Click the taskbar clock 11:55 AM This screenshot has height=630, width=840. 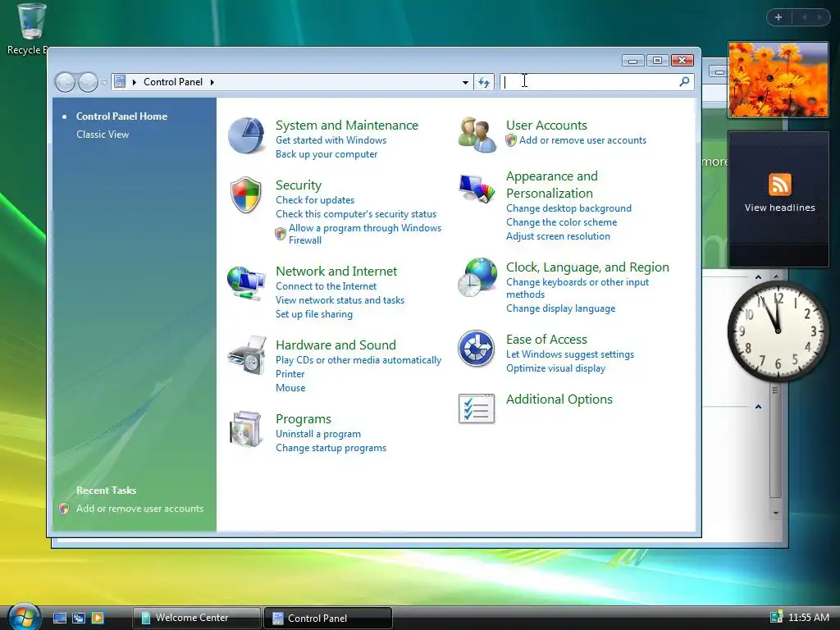point(808,618)
